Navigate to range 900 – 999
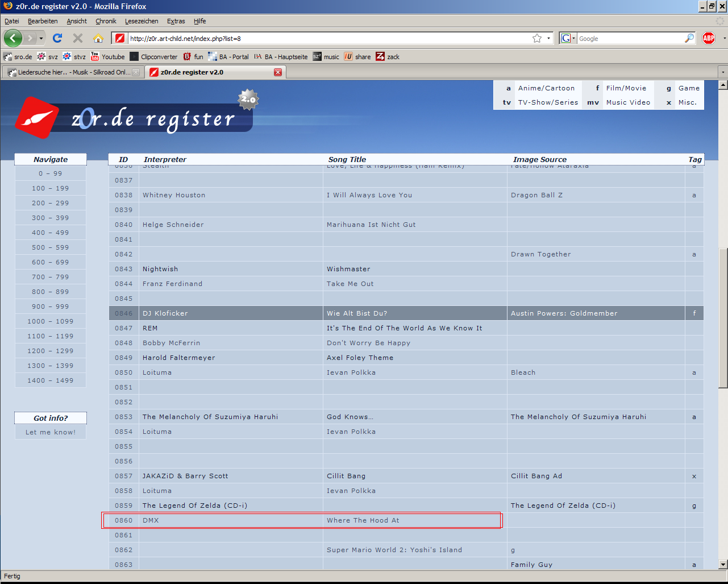The width and height of the screenshot is (728, 584). 51,307
